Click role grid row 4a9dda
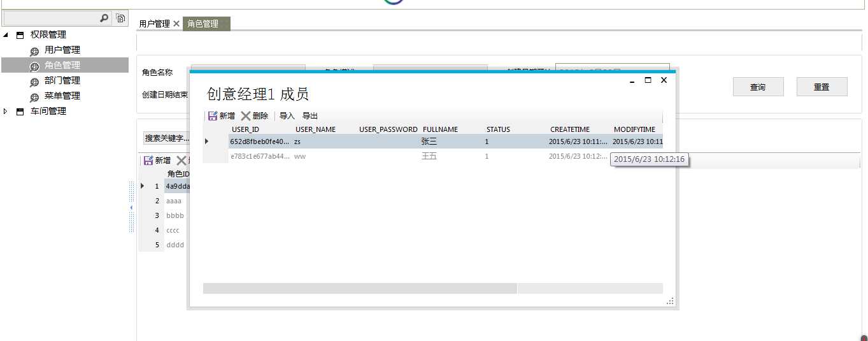Viewport: 868px width, 341px height. point(178,186)
